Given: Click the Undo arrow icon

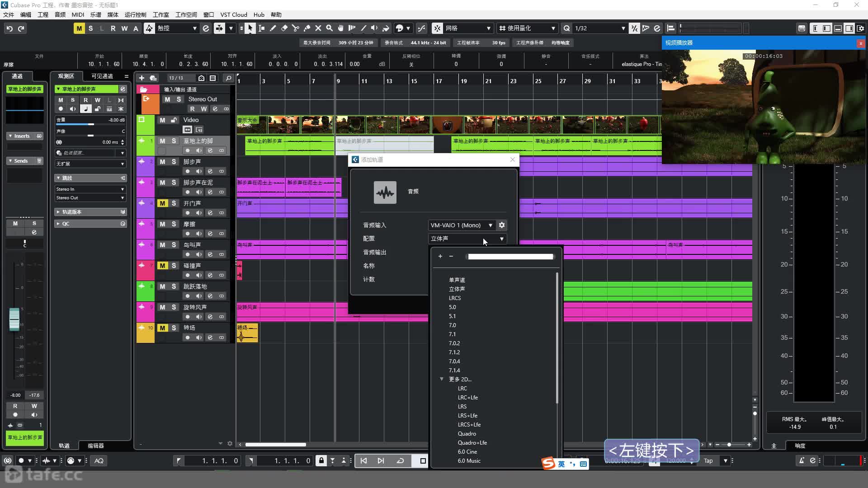Looking at the screenshot, I should 9,28.
